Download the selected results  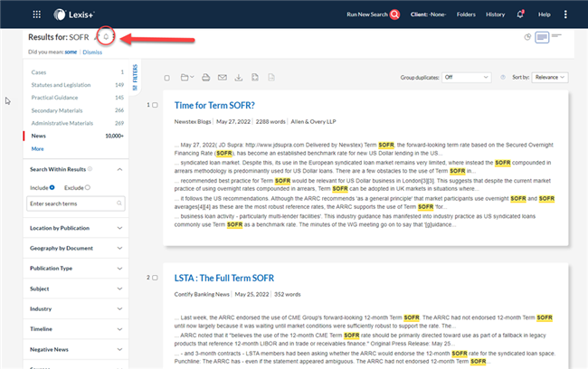tap(239, 78)
